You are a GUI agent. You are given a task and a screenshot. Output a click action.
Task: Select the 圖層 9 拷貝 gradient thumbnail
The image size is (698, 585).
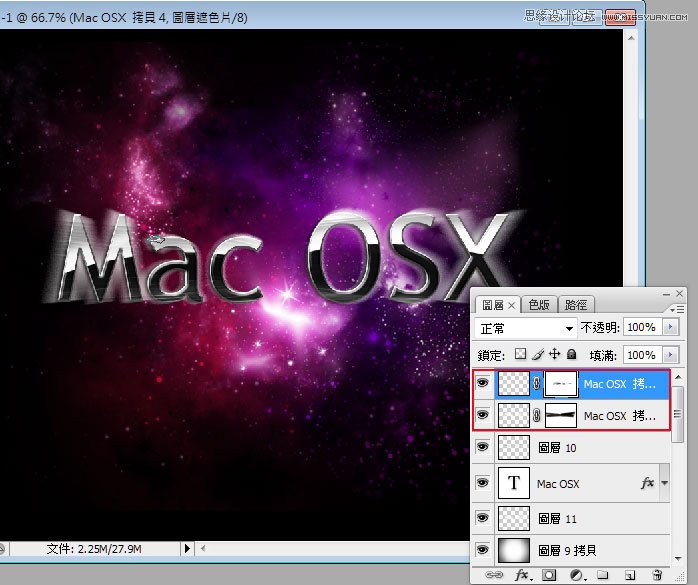point(514,550)
